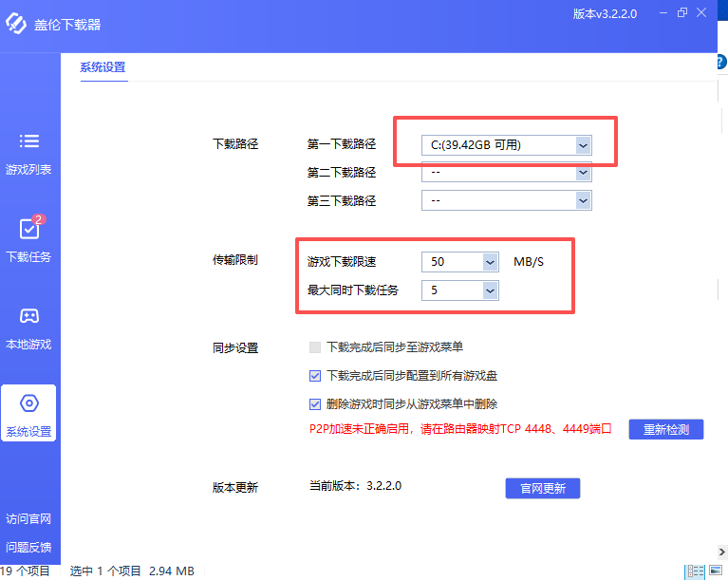Switch to details view icon in status bar
The width and height of the screenshot is (728, 580).
tap(696, 571)
